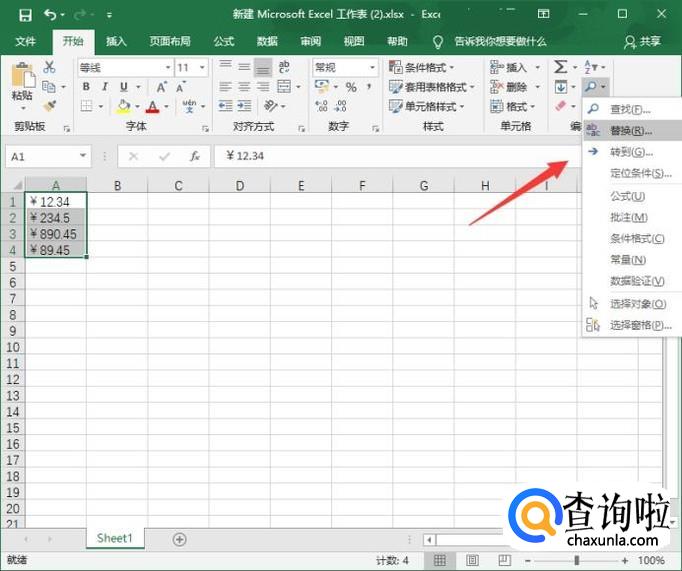The width and height of the screenshot is (682, 571).
Task: Select 替换(R) in dropdown menu
Action: point(632,130)
